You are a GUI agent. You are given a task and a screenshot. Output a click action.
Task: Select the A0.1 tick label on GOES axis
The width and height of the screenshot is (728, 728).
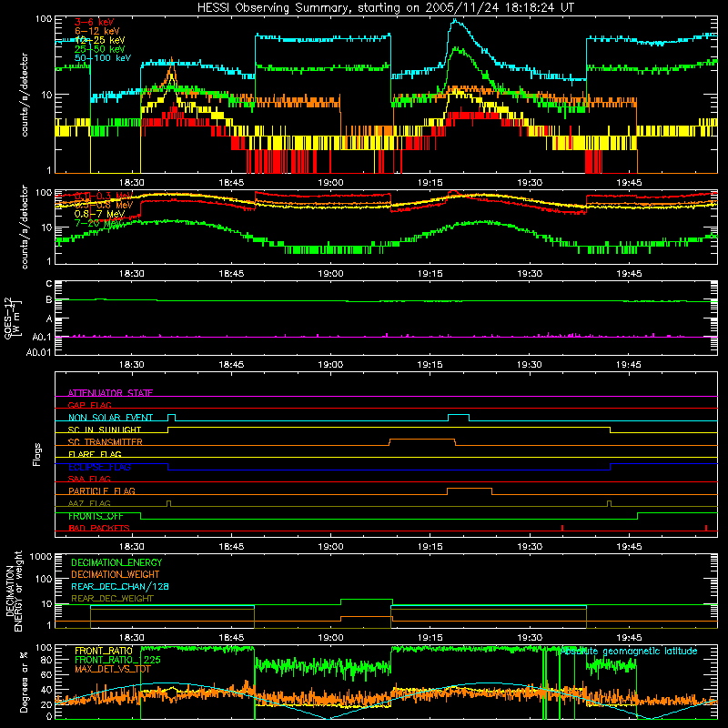[42, 337]
